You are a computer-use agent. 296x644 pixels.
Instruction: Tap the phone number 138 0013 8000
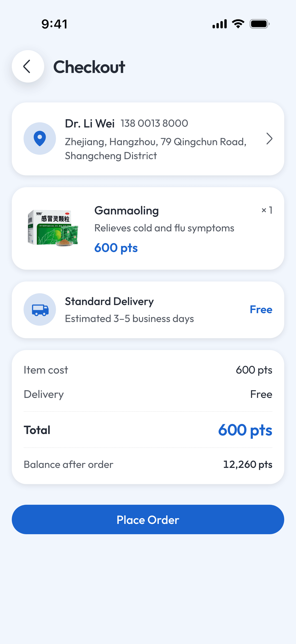point(154,124)
